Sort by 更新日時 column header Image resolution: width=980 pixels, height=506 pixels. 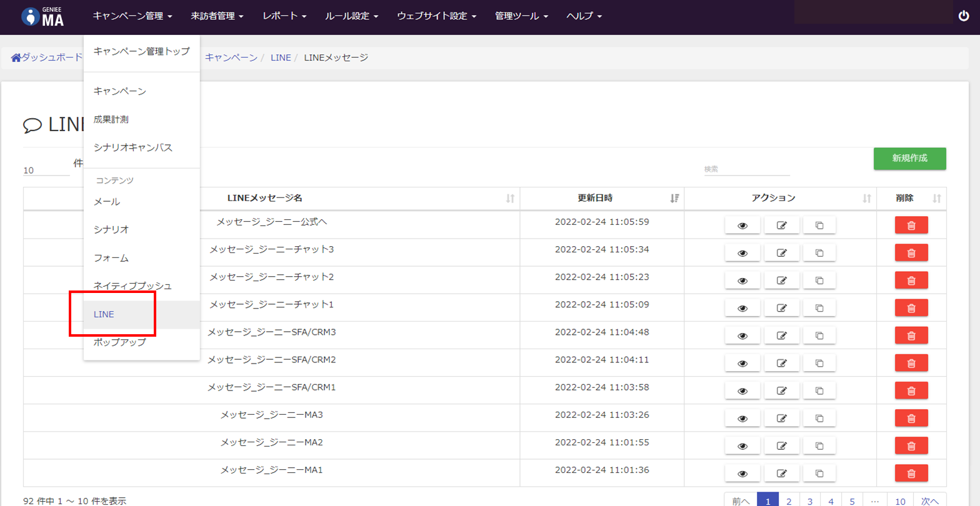[x=602, y=198]
